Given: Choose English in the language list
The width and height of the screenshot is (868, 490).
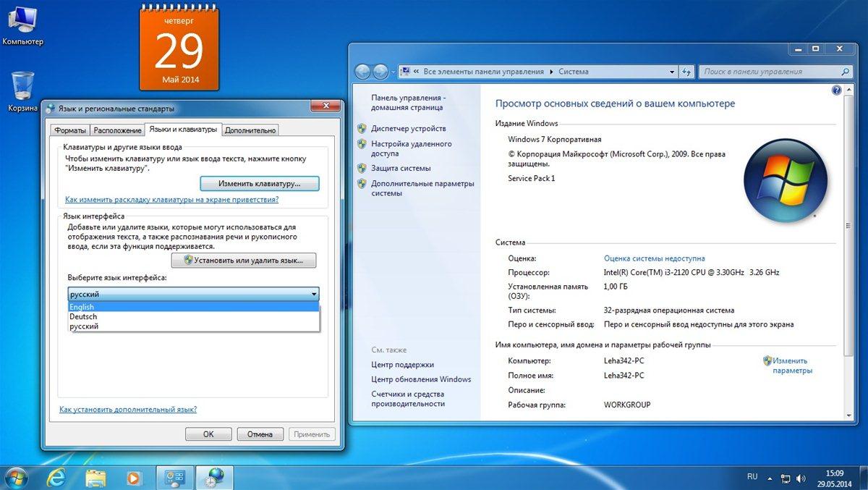Looking at the screenshot, I should [194, 307].
